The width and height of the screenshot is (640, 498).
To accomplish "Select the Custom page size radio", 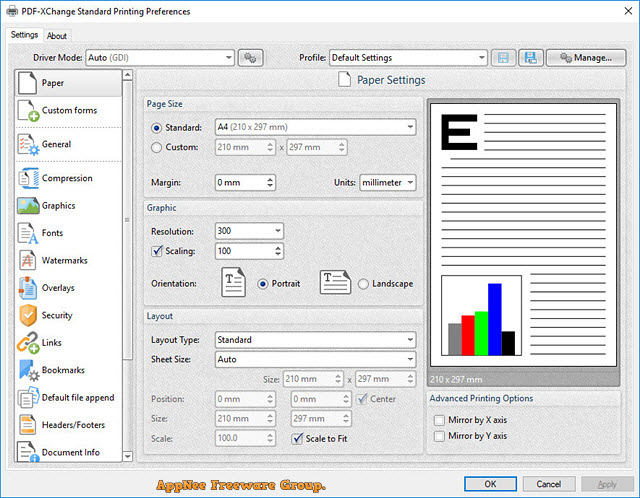I will click(156, 147).
